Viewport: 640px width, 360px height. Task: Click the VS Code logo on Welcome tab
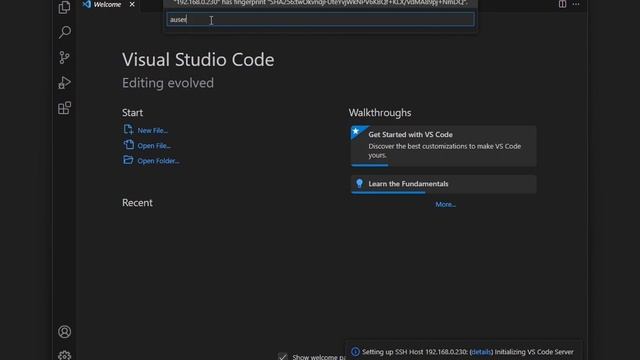point(87,4)
